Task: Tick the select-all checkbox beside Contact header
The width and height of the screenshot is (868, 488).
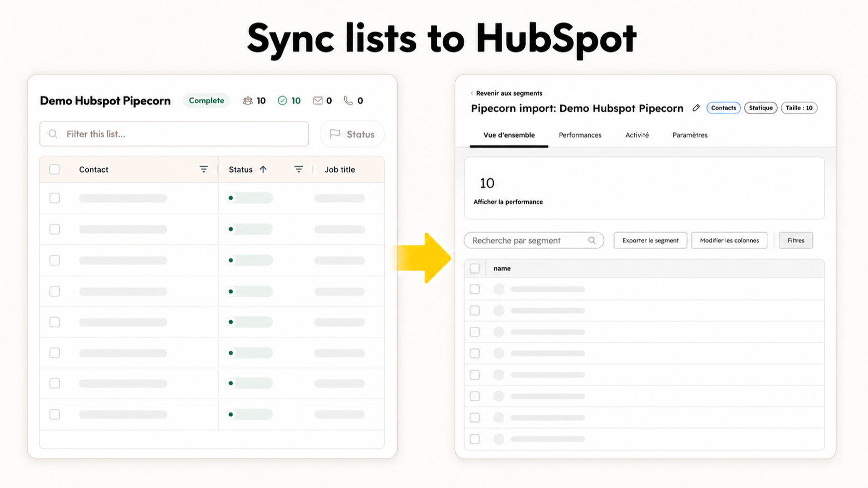Action: pos(55,169)
